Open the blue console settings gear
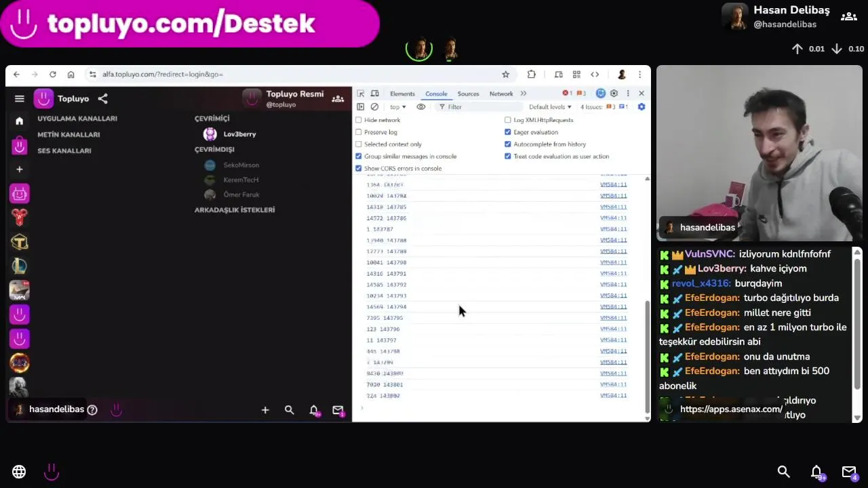The height and width of the screenshot is (488, 868). pos(642,107)
